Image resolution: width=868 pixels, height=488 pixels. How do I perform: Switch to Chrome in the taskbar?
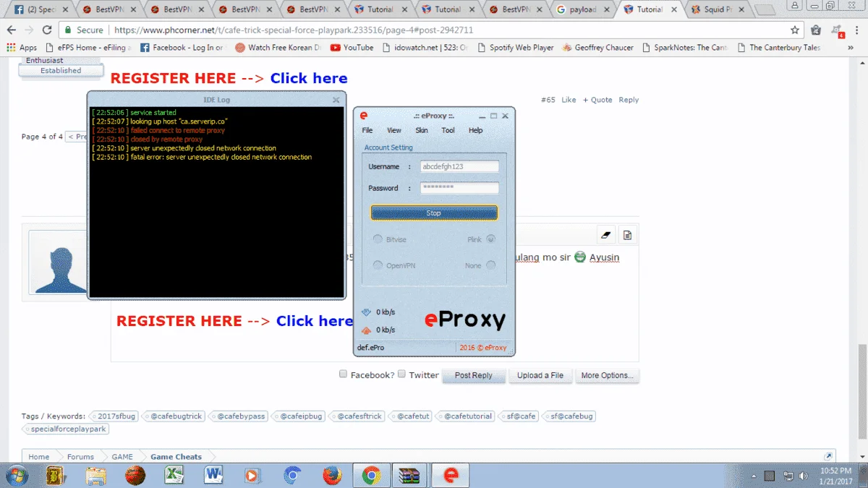tap(371, 475)
